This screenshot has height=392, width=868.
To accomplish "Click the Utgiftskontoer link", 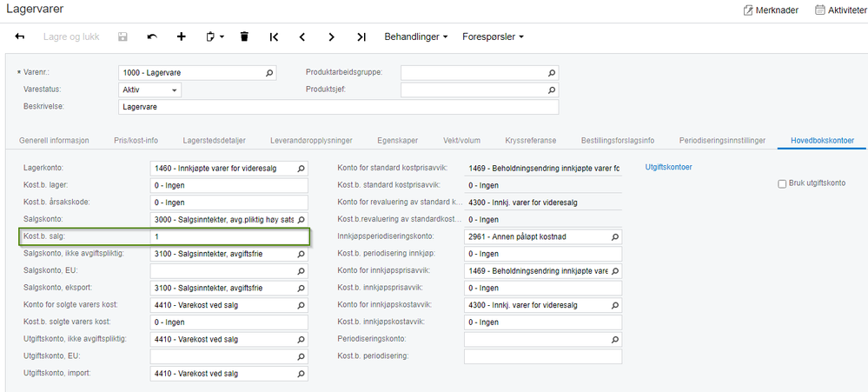I will 668,167.
